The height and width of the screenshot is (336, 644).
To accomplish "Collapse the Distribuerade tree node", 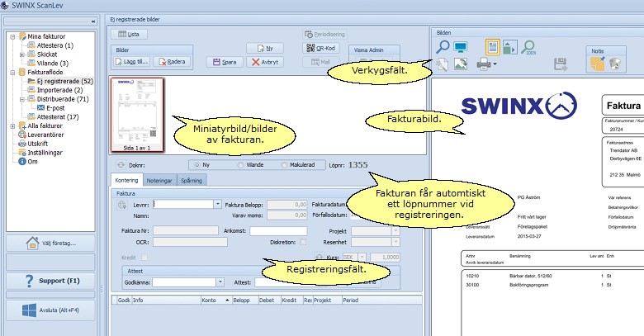I will click(22, 99).
